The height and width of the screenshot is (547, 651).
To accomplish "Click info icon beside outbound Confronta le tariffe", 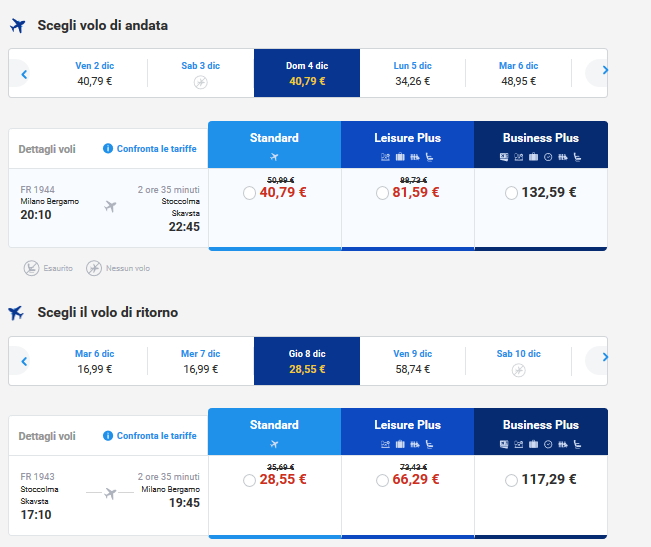I will coord(108,149).
